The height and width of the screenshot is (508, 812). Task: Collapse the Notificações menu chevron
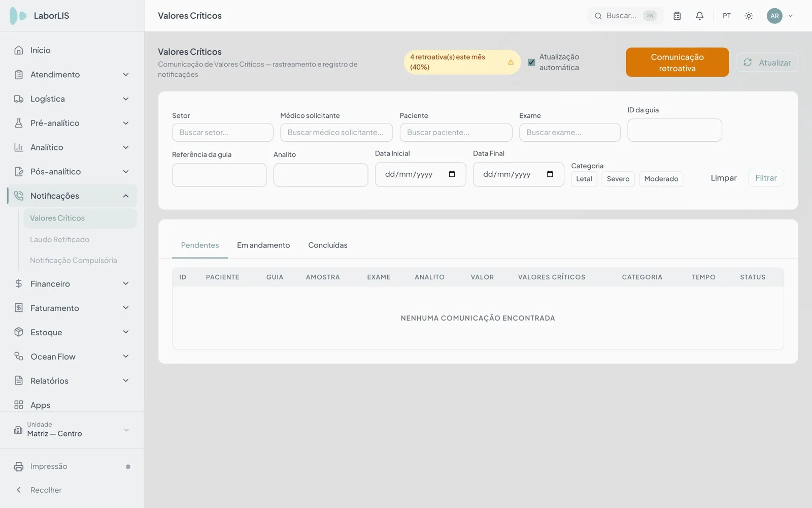126,196
